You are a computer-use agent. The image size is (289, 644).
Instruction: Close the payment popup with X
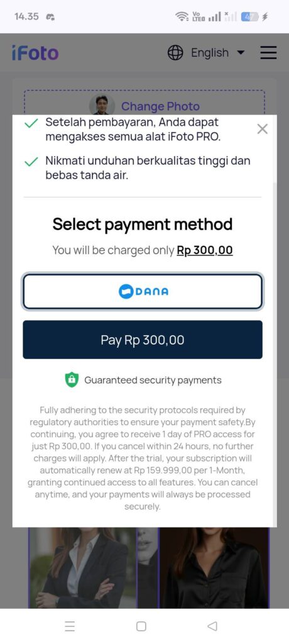pos(263,129)
